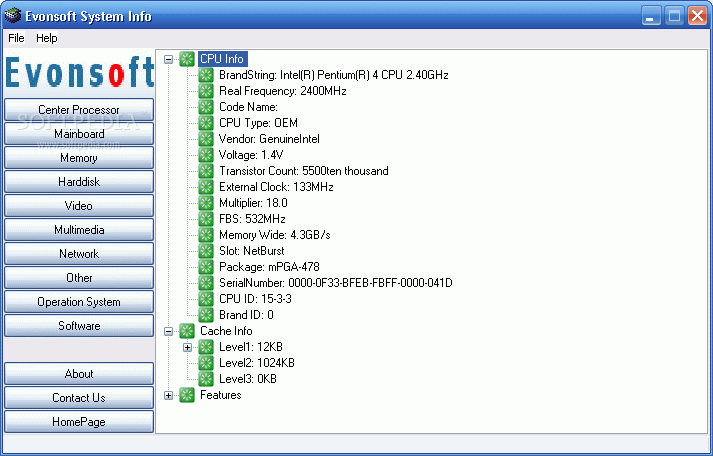The height and width of the screenshot is (456, 713).
Task: Open the File menu
Action: 16,38
